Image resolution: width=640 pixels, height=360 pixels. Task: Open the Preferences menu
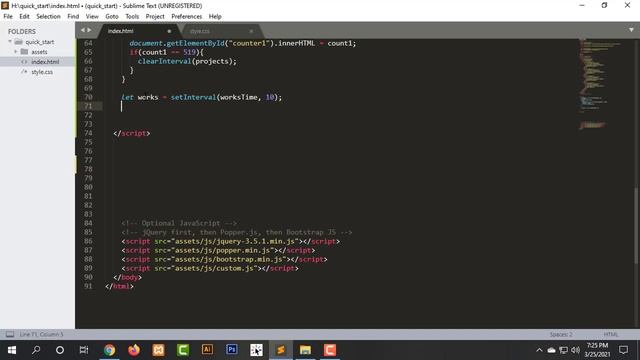pos(187,16)
